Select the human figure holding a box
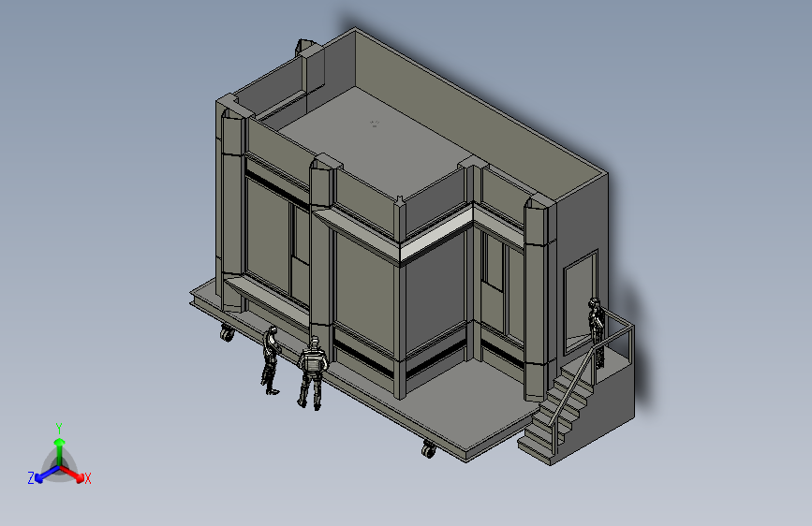This screenshot has width=812, height=526. tap(313, 373)
